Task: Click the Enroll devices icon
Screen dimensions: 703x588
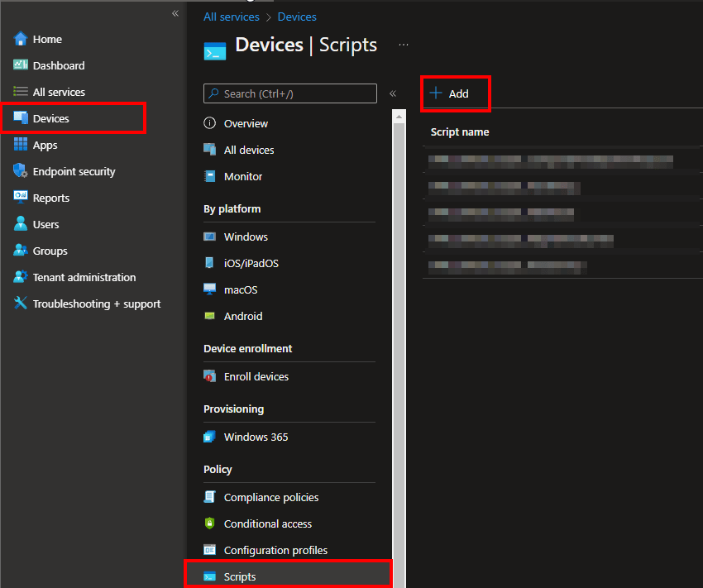Action: [x=211, y=376]
